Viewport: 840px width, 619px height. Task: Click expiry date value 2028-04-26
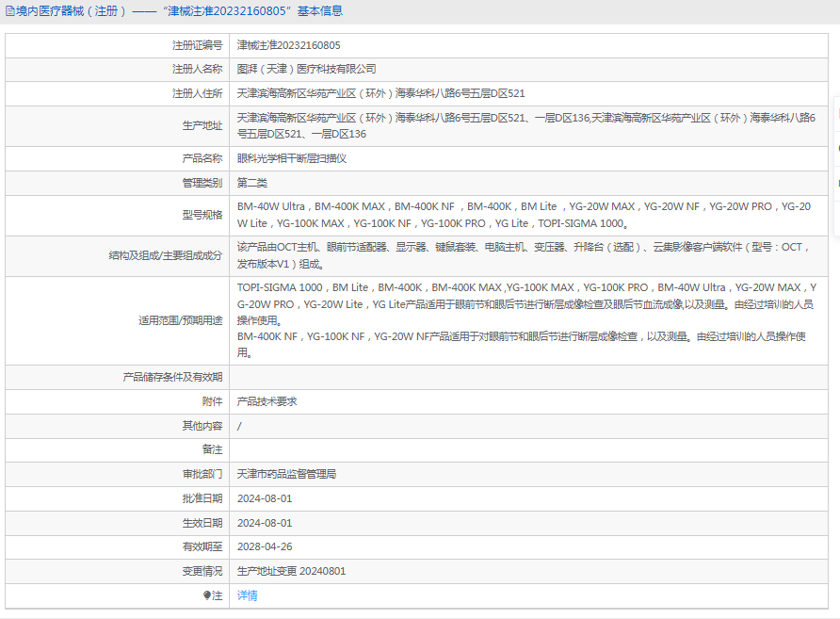pyautogui.click(x=265, y=546)
